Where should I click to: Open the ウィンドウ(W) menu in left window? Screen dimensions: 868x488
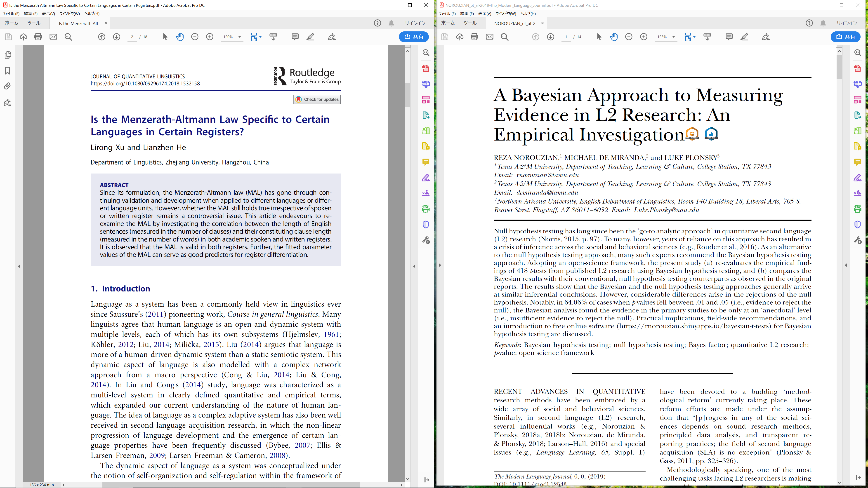(x=69, y=14)
